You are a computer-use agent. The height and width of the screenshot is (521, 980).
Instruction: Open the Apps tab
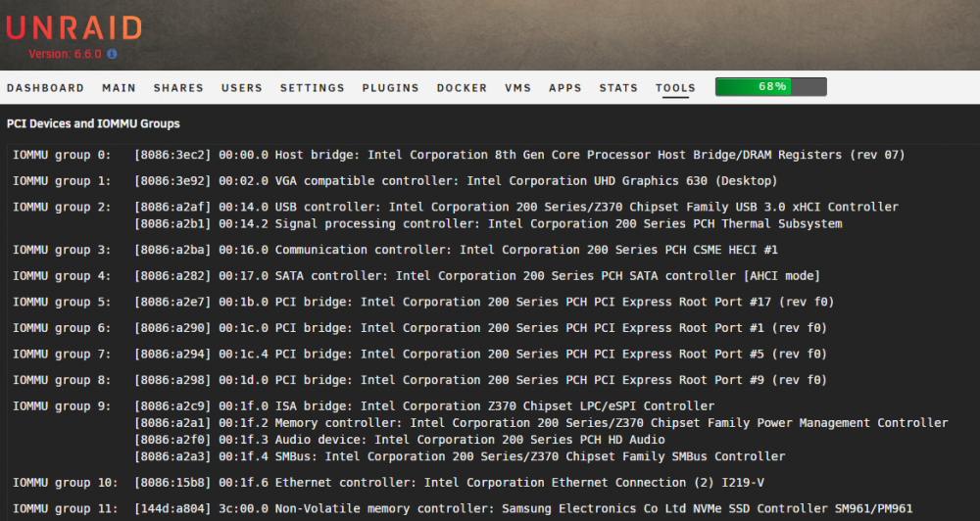(565, 88)
